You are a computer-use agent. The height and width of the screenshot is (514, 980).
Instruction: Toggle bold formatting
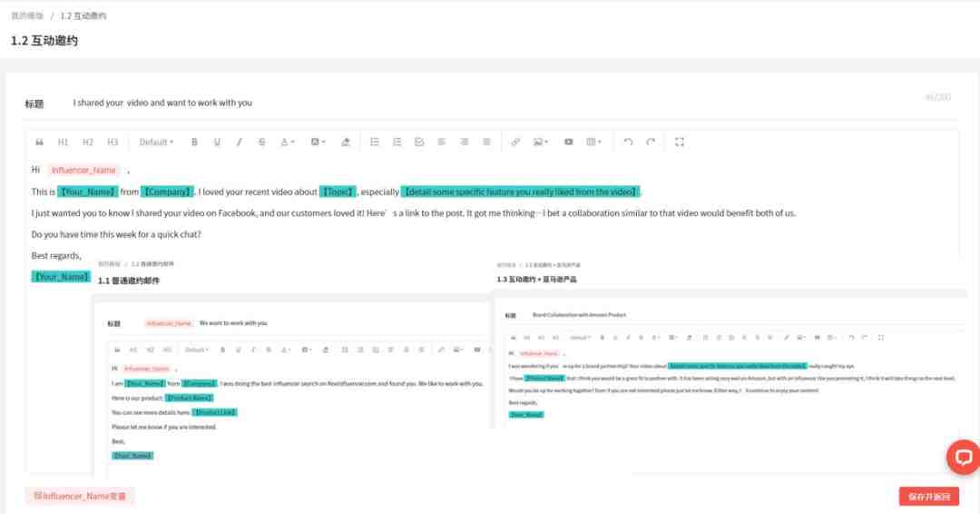(x=194, y=143)
